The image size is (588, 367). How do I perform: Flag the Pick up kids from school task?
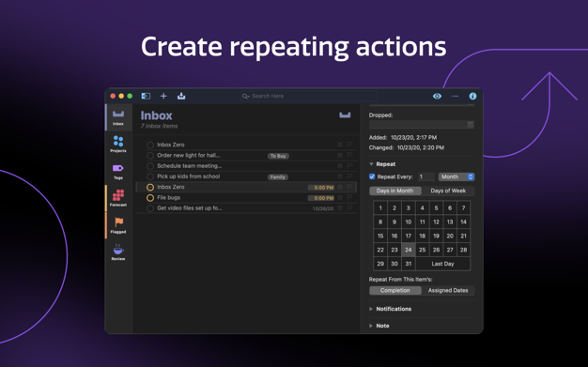[349, 176]
